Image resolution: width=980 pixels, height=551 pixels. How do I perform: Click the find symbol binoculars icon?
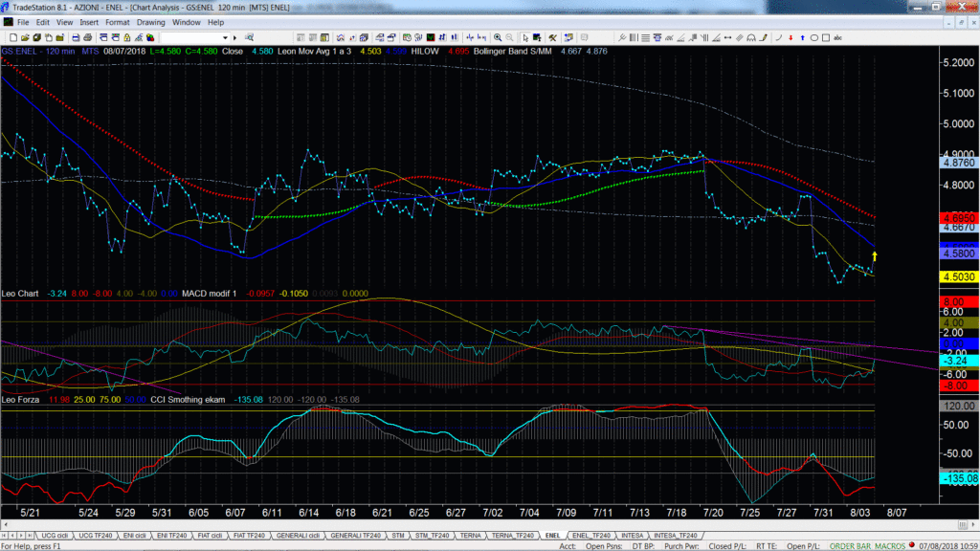pyautogui.click(x=249, y=37)
